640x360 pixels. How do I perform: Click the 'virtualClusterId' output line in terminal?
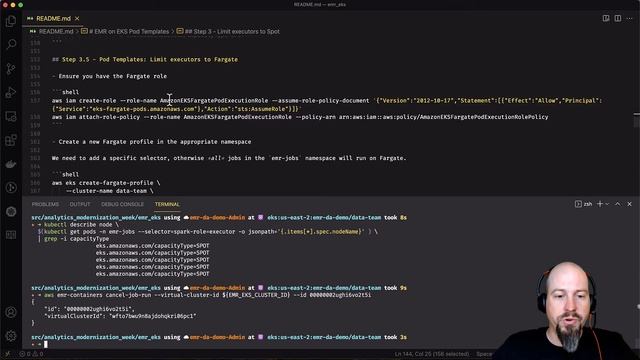120,316
